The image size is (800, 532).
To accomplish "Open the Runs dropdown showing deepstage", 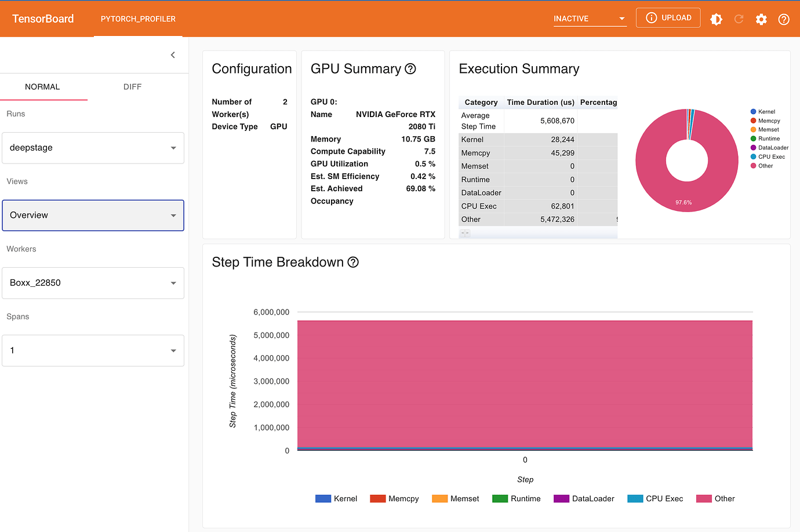I will click(x=93, y=148).
